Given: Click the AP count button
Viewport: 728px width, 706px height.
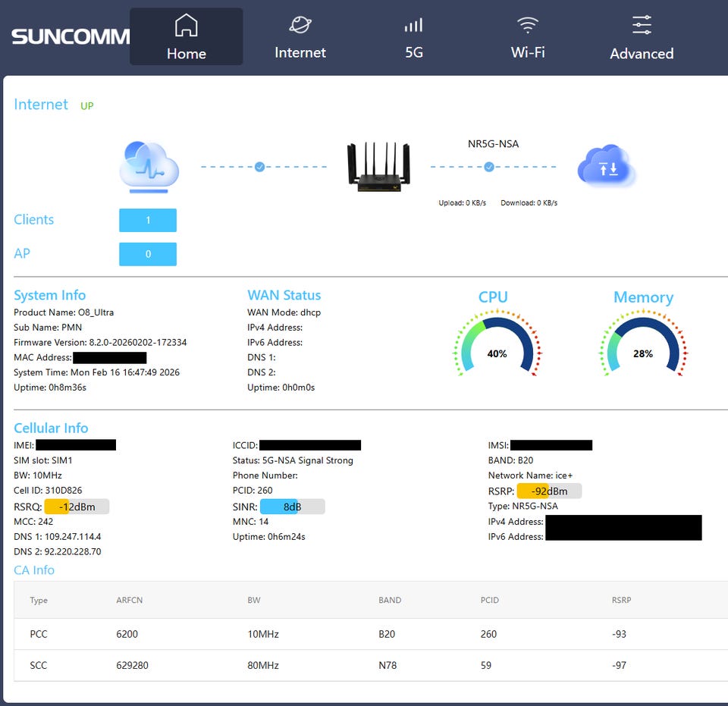Looking at the screenshot, I should (148, 254).
